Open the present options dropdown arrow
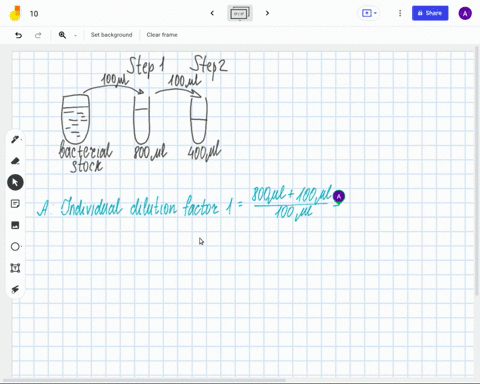This screenshot has width=480, height=384. coord(375,13)
